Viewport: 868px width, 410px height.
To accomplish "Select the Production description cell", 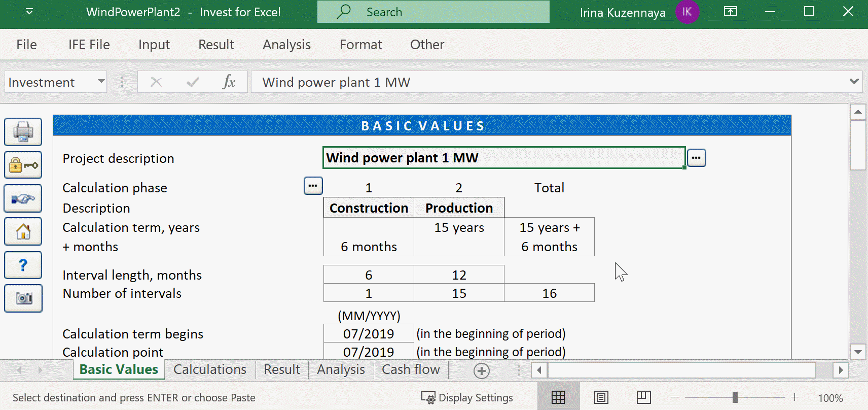I will 459,208.
